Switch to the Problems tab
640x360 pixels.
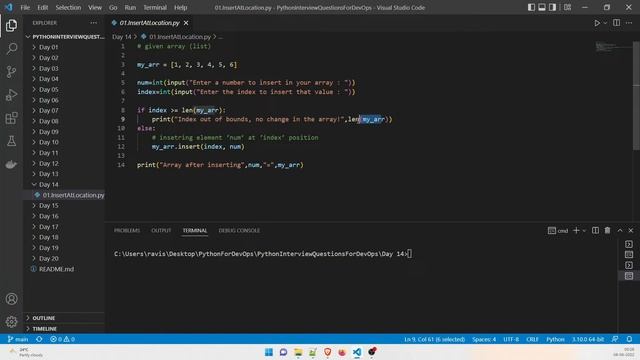[x=127, y=231]
